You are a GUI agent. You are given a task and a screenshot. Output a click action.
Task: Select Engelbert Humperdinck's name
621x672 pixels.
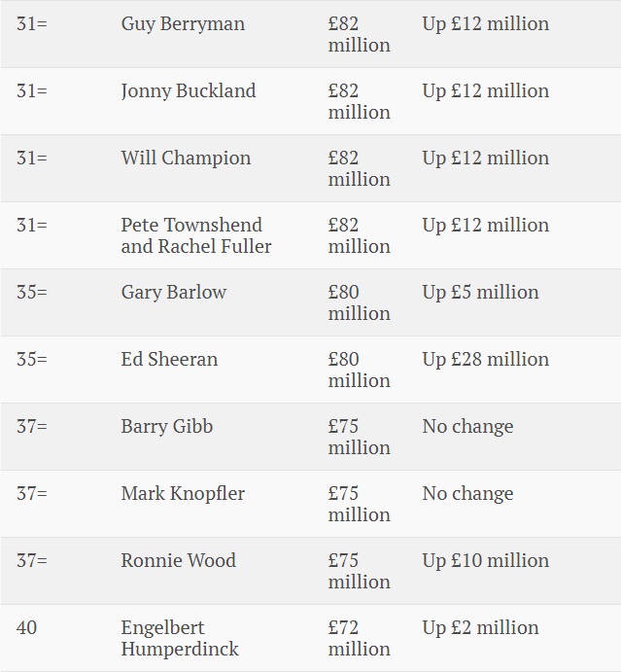(180, 638)
